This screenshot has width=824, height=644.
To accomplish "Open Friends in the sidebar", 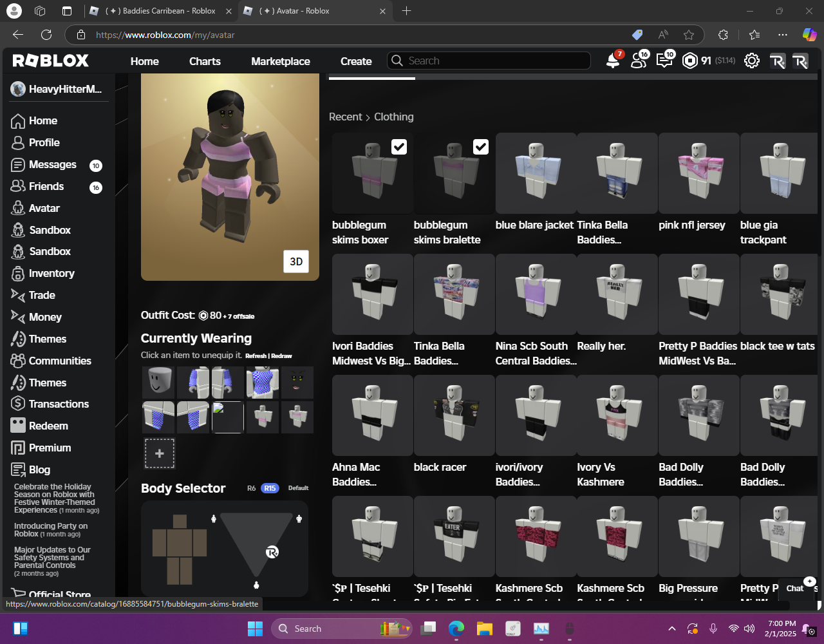I will (46, 186).
